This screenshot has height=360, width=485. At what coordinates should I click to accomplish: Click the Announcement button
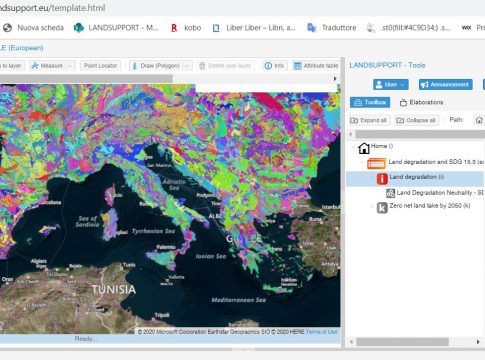[445, 85]
